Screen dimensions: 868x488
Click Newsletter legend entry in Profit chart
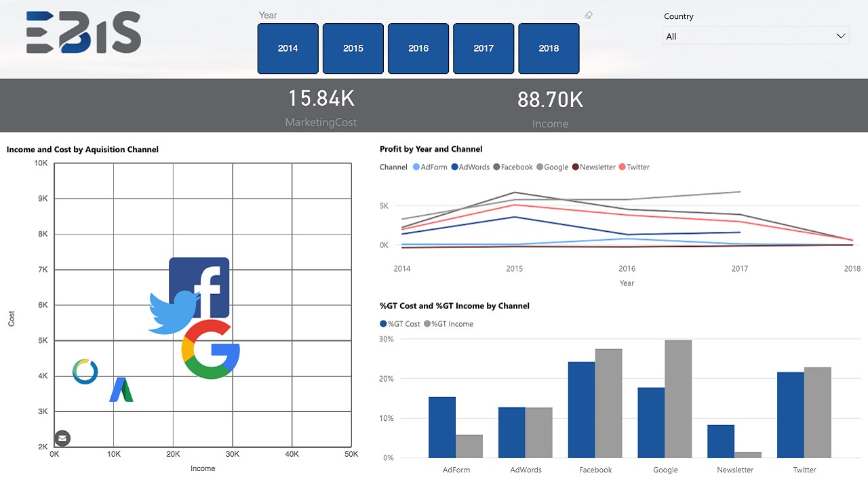pos(594,167)
